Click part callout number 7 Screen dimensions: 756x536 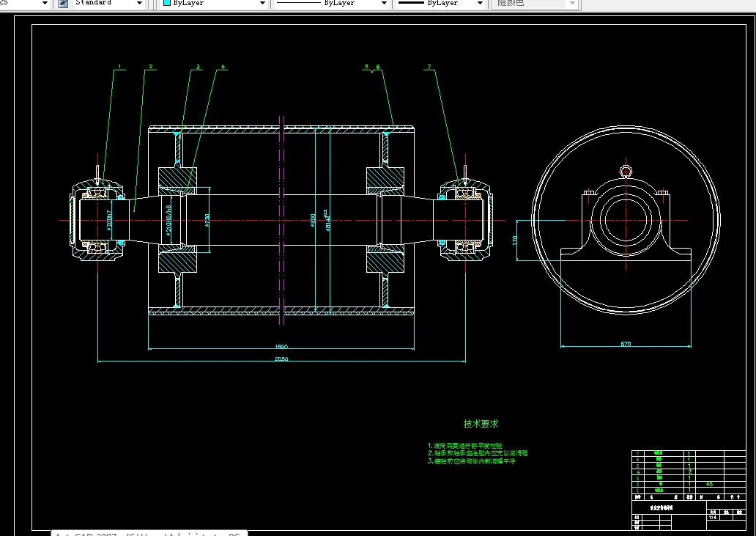pyautogui.click(x=429, y=67)
